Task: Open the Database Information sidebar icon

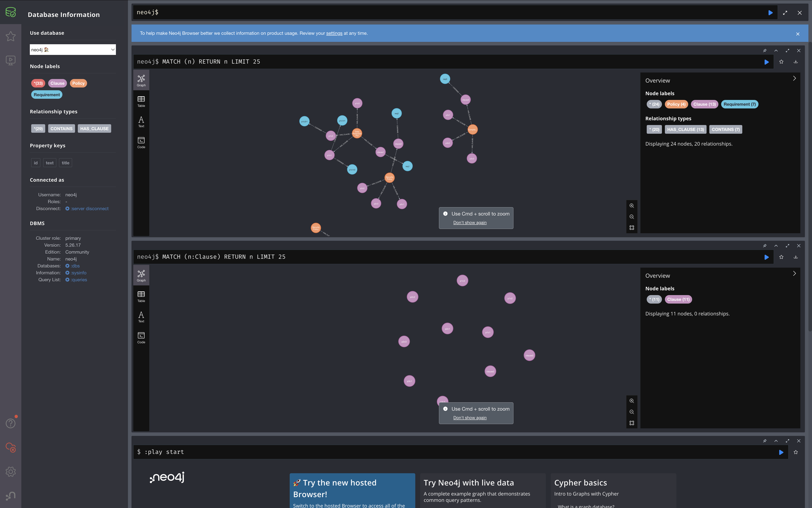Action: point(11,12)
